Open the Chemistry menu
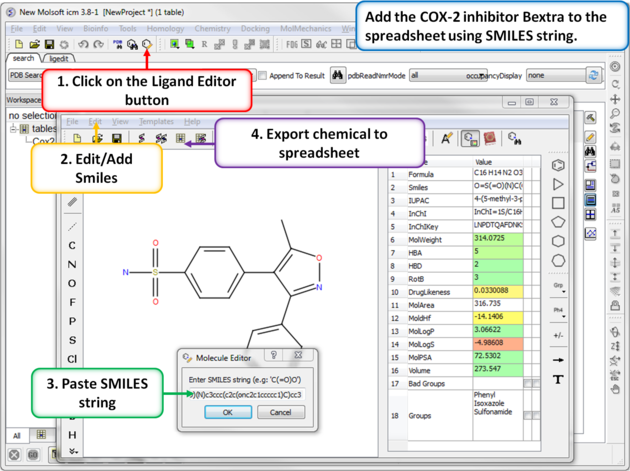 [x=212, y=29]
